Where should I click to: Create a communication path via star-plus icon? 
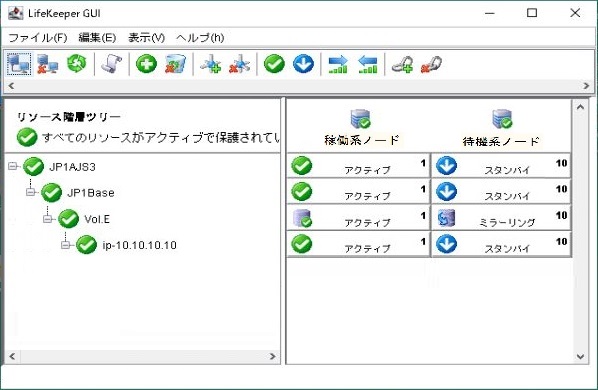click(x=211, y=64)
